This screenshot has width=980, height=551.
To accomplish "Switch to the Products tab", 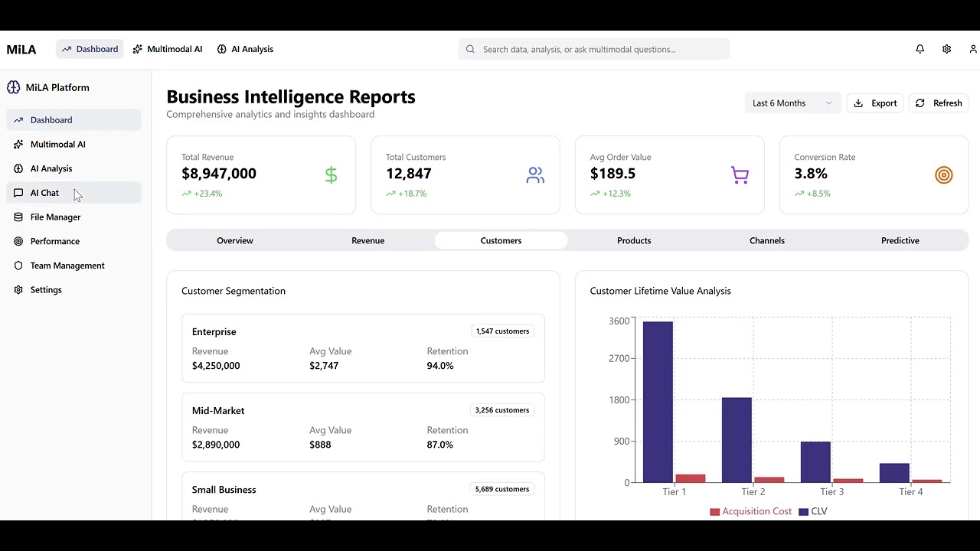I will 634,240.
